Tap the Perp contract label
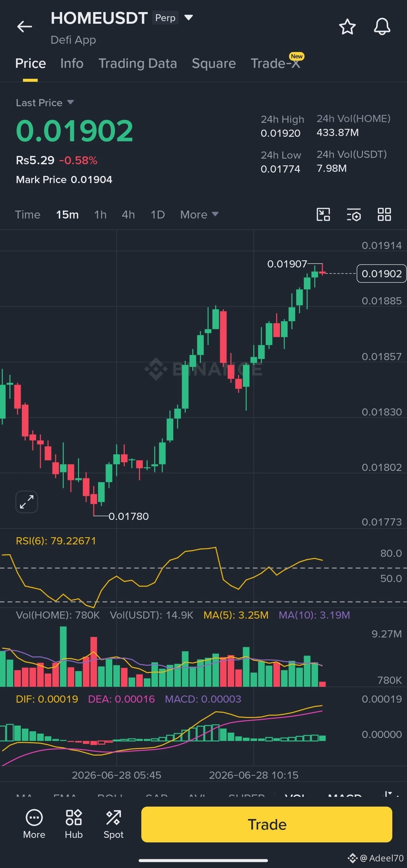The height and width of the screenshot is (868, 407). (165, 18)
